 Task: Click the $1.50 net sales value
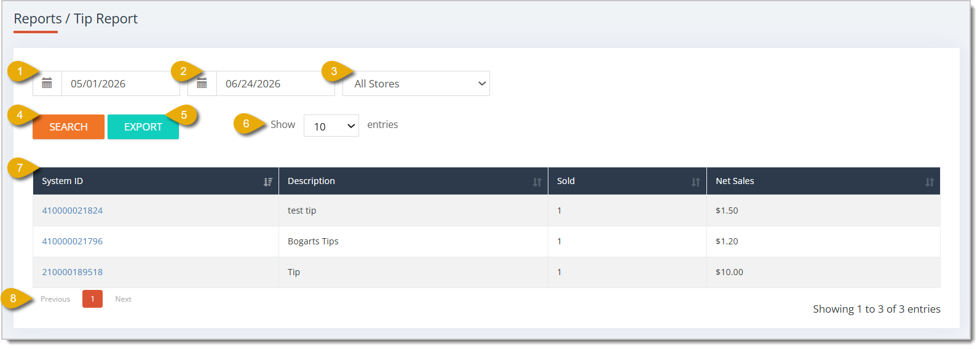tap(727, 211)
